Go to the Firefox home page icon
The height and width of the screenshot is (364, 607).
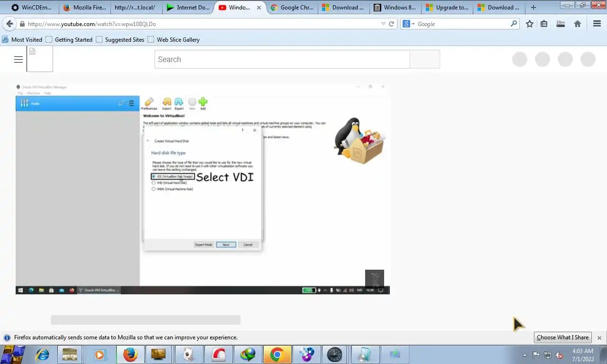[578, 24]
